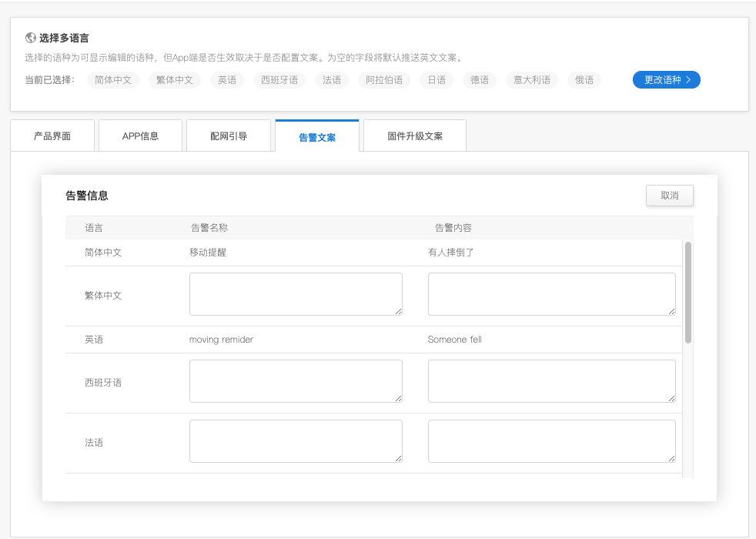Click the 有人摔倒了 alert content text
The image size is (756, 539).
click(451, 253)
